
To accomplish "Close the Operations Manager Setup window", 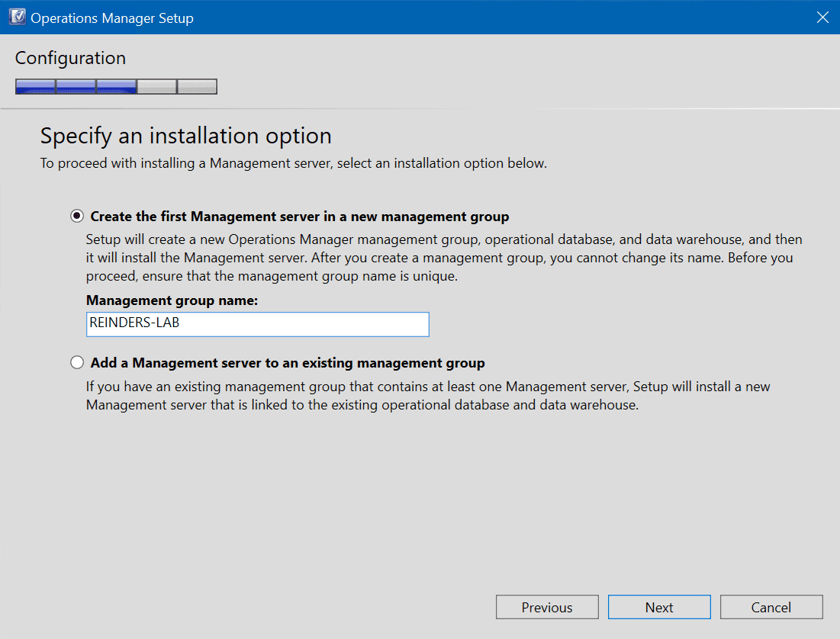I will pyautogui.click(x=822, y=17).
